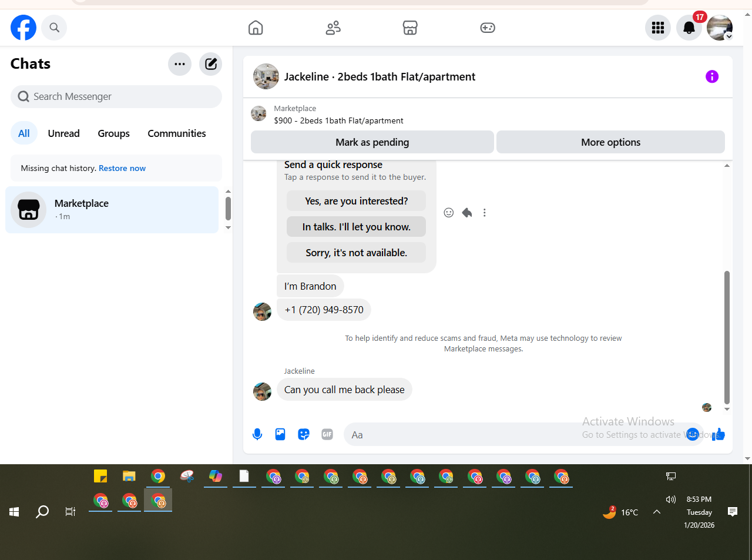752x560 pixels.
Task: Launch Sticky Notes from the taskbar
Action: (100, 476)
